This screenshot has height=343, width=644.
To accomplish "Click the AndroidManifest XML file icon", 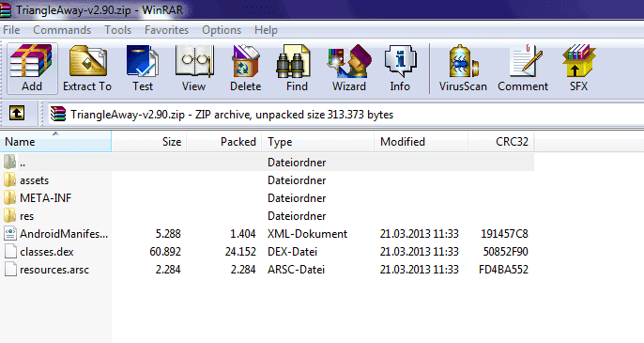I will 10,234.
